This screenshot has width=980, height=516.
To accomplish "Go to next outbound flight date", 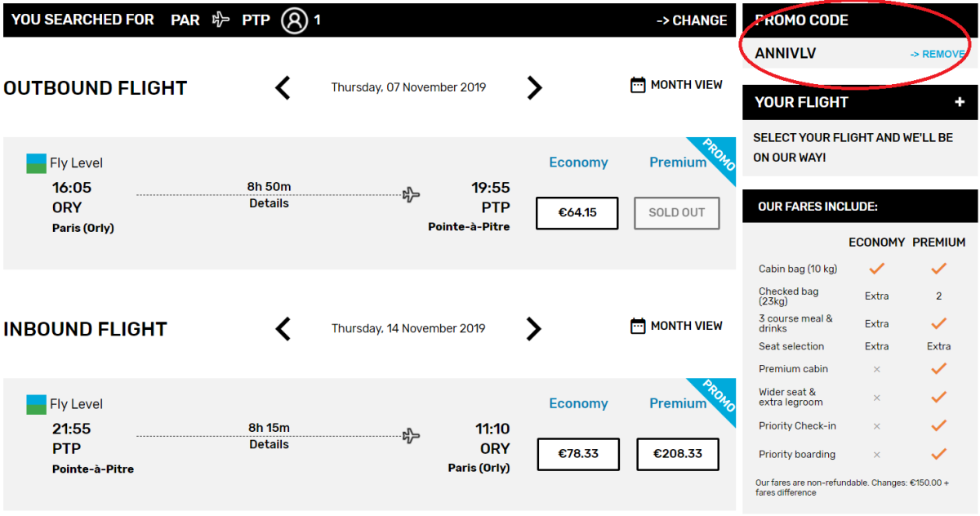I will pos(534,87).
